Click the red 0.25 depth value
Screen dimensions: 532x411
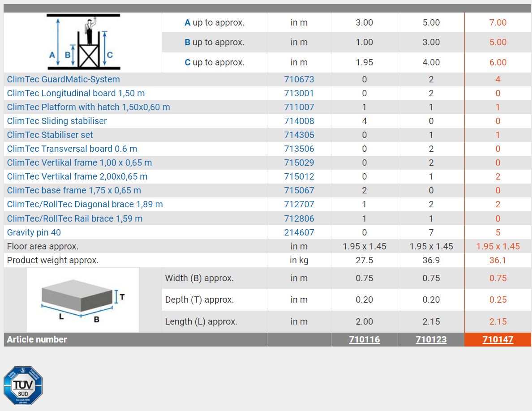click(x=498, y=300)
